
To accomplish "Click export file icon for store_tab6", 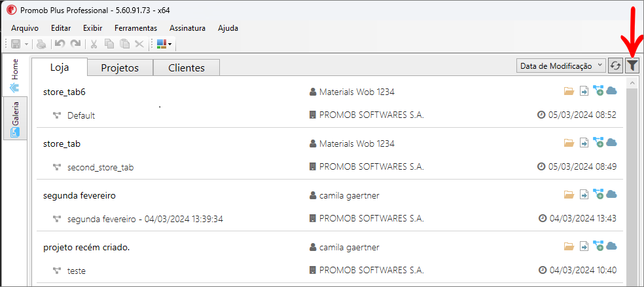I will (x=584, y=91).
